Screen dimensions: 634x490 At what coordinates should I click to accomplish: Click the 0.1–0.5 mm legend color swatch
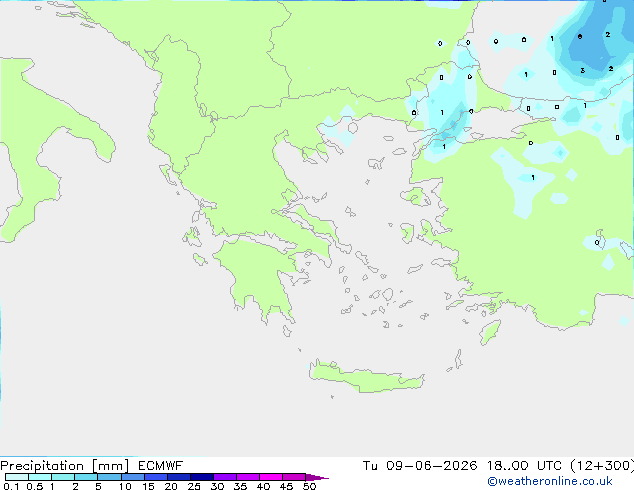pos(17,477)
